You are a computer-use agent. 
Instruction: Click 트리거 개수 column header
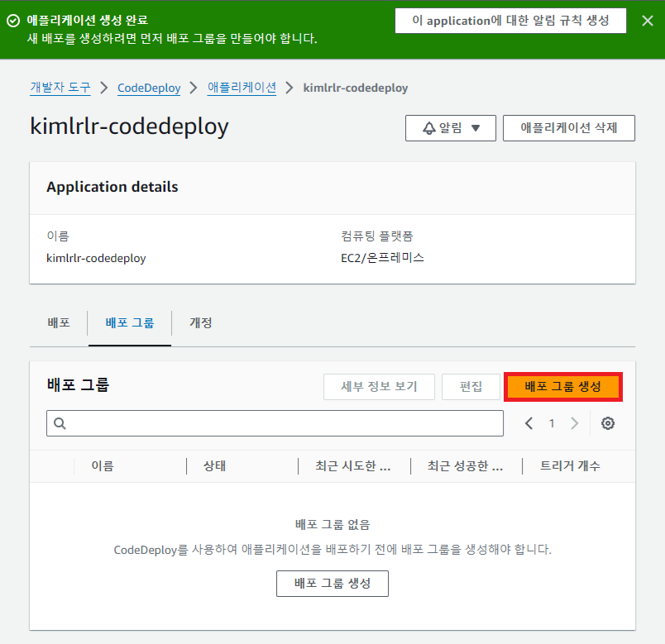coord(570,466)
